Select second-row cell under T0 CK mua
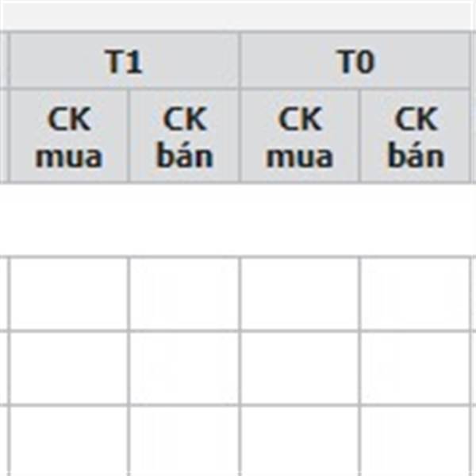This screenshot has width=476, height=476. tap(300, 368)
